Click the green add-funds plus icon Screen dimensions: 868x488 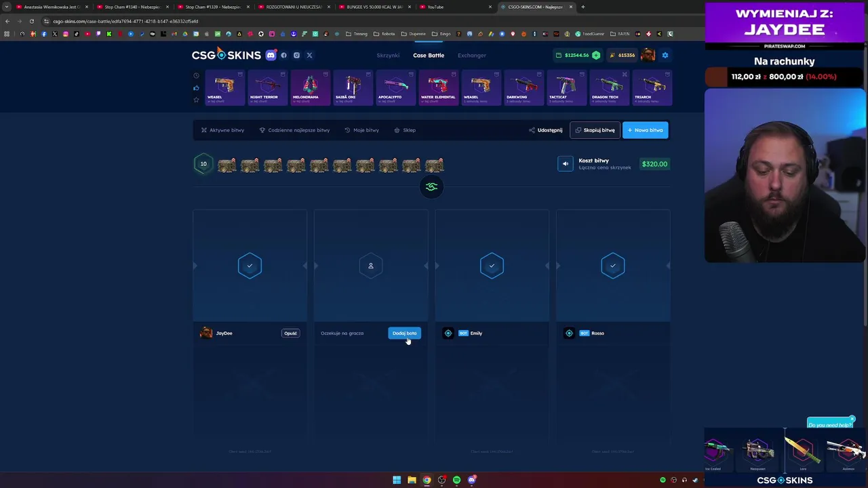coord(596,56)
